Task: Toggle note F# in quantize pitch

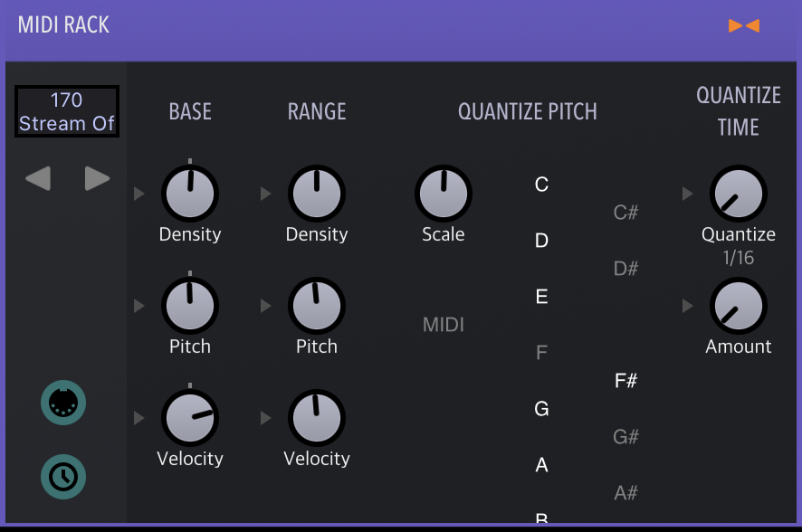Action: coord(626,381)
